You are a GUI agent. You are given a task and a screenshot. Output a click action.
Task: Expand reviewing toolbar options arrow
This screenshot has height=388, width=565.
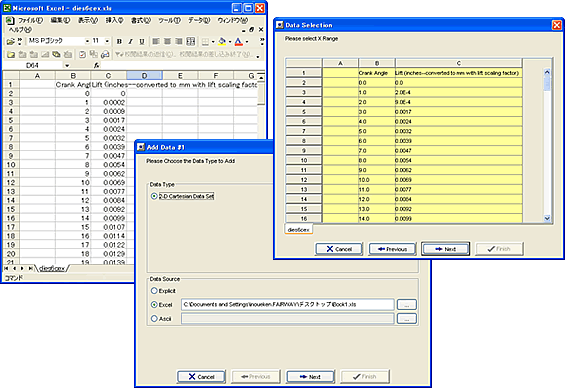click(x=258, y=57)
